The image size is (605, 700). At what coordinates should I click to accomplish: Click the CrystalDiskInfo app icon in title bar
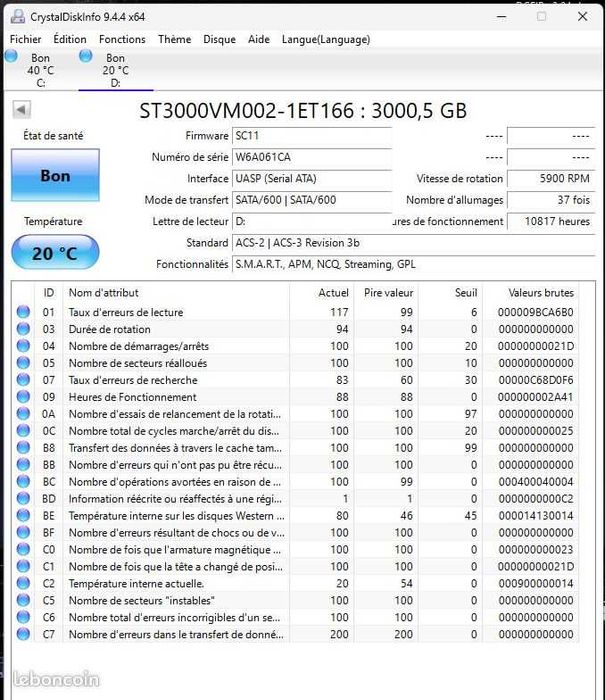point(17,17)
